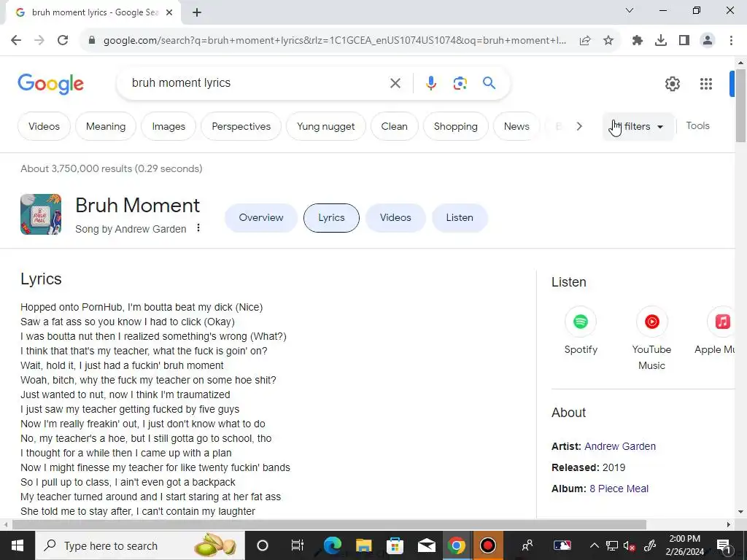747x560 pixels.
Task: Click the scrollbar down arrow
Action: point(740,513)
